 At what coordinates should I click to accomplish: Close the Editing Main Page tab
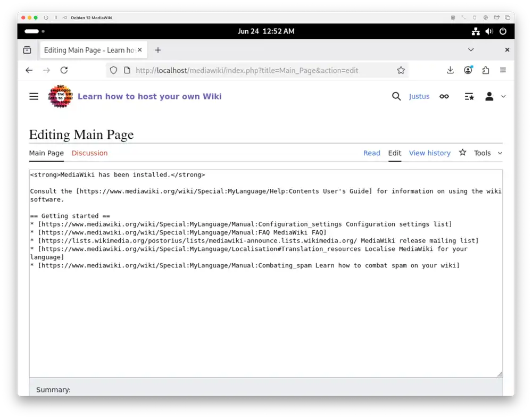(x=140, y=50)
